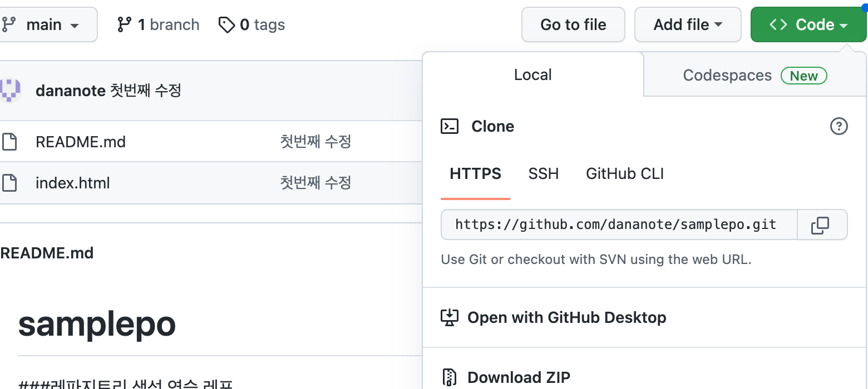The width and height of the screenshot is (868, 389).
Task: Click the file icon beside index.html
Action: click(x=9, y=183)
